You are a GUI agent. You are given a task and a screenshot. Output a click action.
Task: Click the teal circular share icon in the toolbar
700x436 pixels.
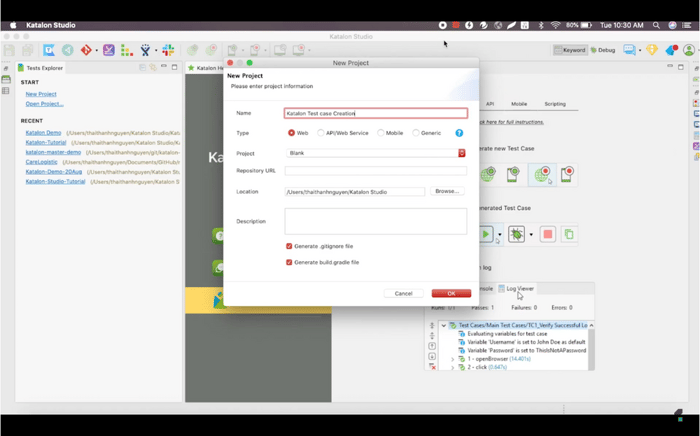67,50
